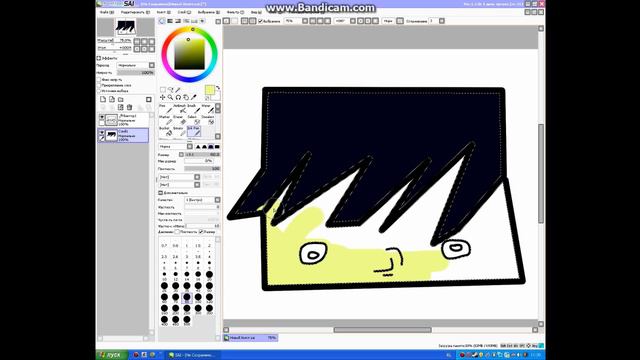Choose the Bucket fill tool
Screen dimensions: 640x360
click(x=165, y=131)
